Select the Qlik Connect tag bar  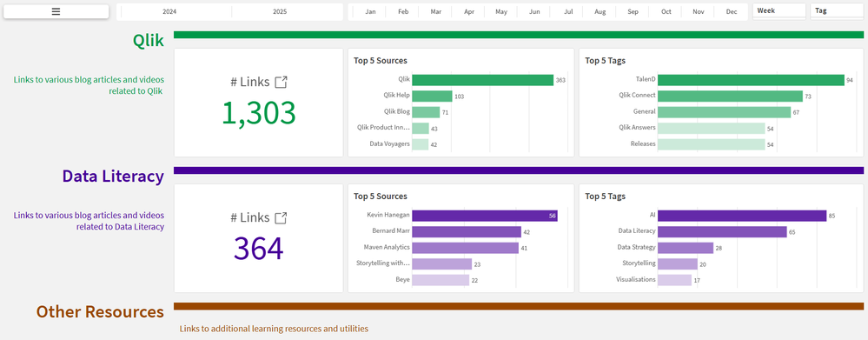point(730,97)
